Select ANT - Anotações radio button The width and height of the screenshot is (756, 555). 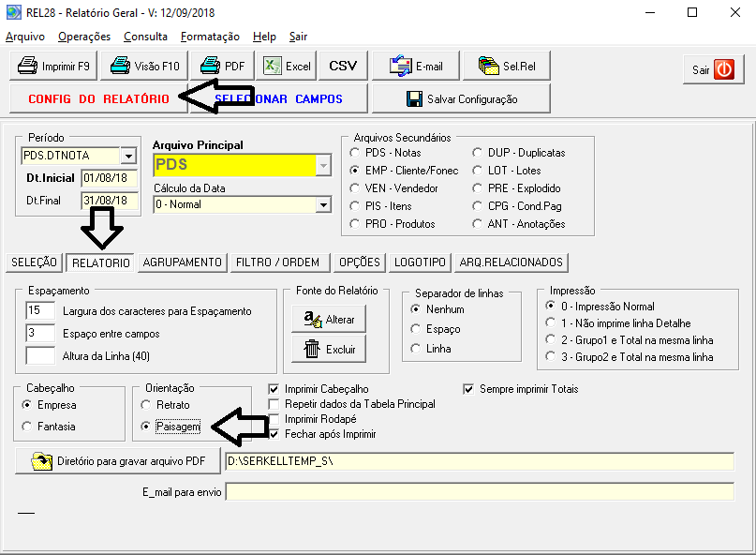tap(477, 224)
